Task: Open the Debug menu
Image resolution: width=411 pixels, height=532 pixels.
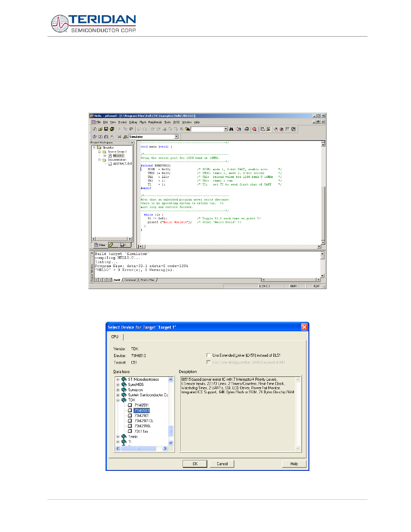Action: [x=133, y=122]
